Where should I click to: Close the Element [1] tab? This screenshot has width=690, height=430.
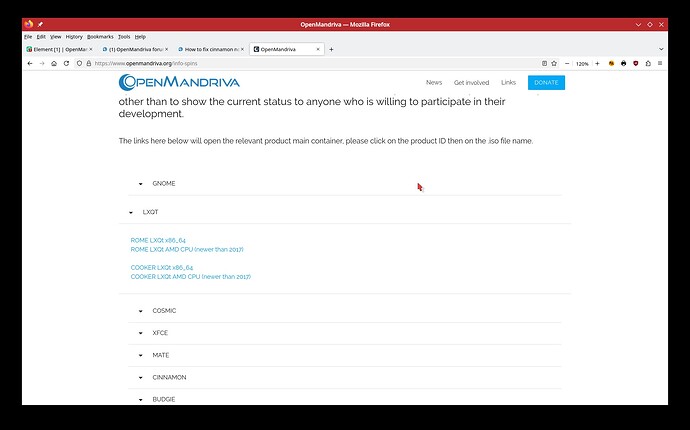91,49
